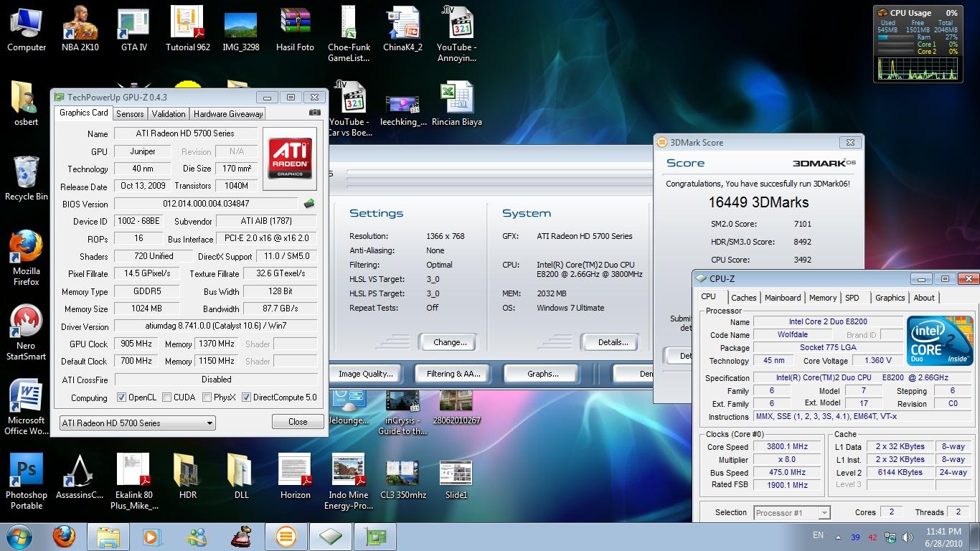980x551 pixels.
Task: Open the Microsoft Office Word shortcut
Action: click(27, 407)
